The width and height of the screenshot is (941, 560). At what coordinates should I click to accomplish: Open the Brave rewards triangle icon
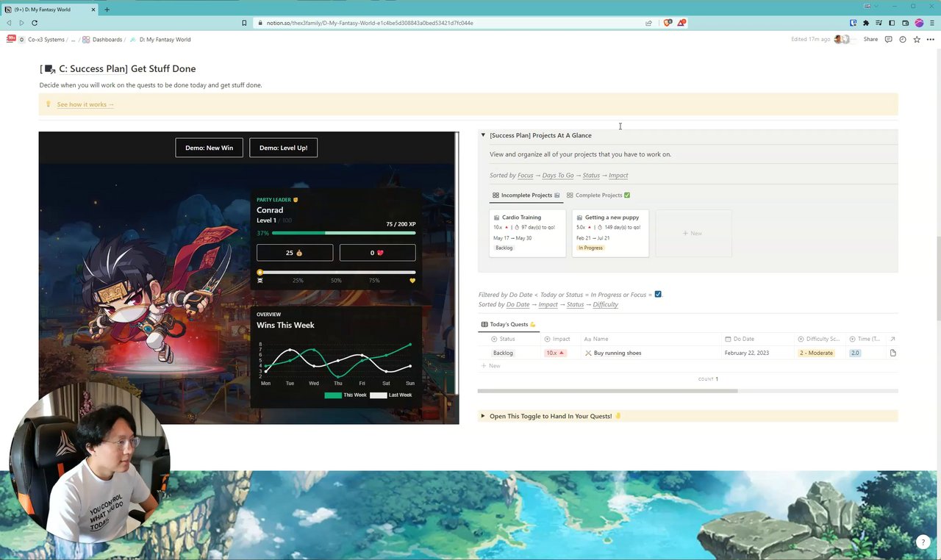tap(681, 23)
